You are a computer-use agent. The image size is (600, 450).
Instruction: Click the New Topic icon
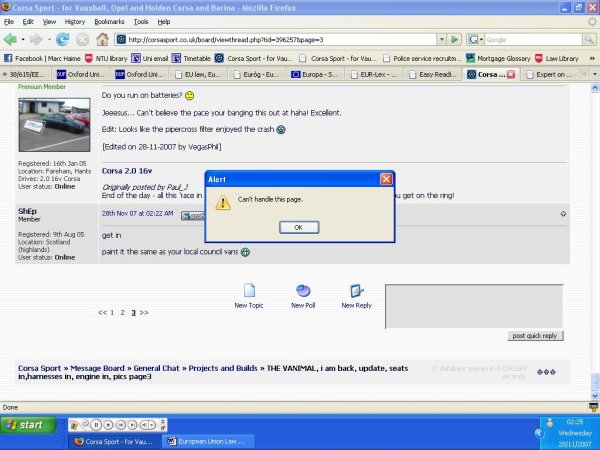(248, 292)
